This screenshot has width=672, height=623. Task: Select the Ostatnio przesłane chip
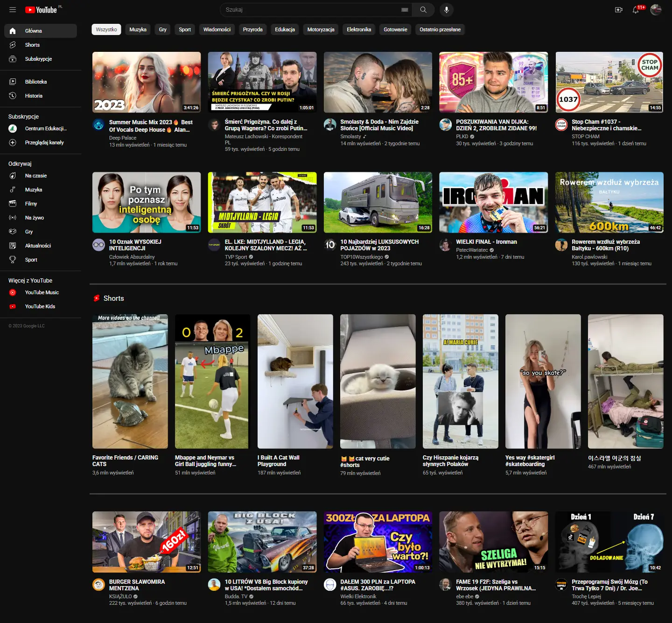pyautogui.click(x=440, y=29)
